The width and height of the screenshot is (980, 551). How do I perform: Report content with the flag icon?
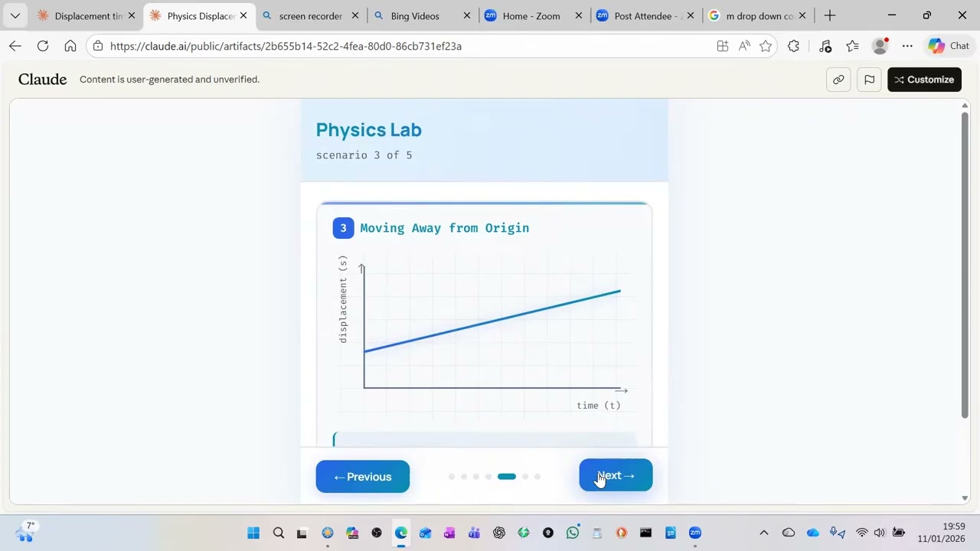point(869,80)
